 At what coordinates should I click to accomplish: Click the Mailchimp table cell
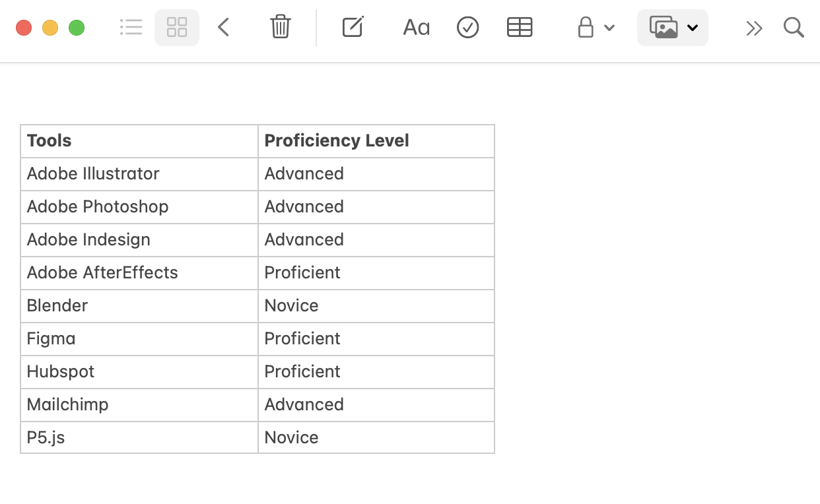[139, 405]
